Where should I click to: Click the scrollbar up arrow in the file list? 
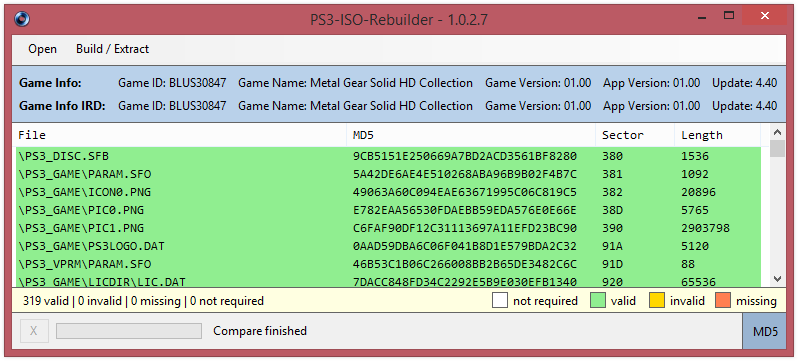(777, 132)
